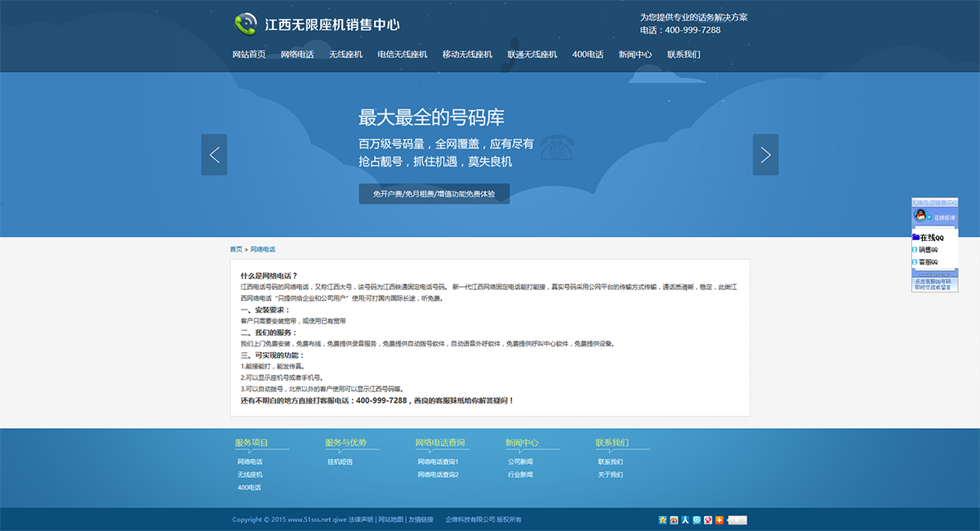Open 网络电话 in the top navigation
This screenshot has height=531, width=980.
click(x=297, y=55)
